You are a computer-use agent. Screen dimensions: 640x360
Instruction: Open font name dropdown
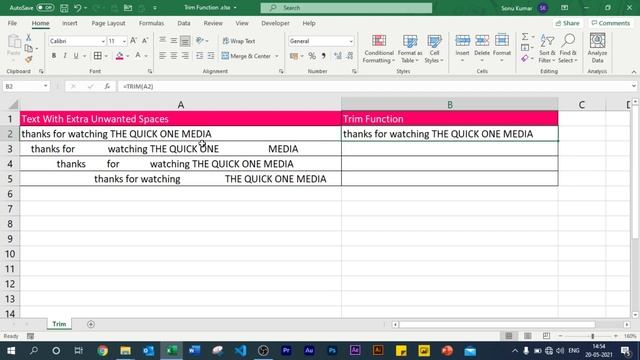click(103, 41)
